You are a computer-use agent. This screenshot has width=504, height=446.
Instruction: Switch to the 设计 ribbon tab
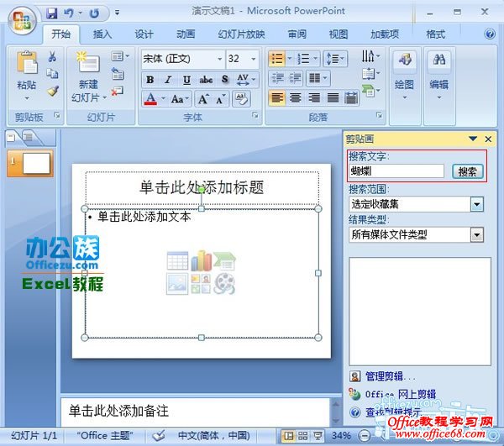(x=144, y=34)
